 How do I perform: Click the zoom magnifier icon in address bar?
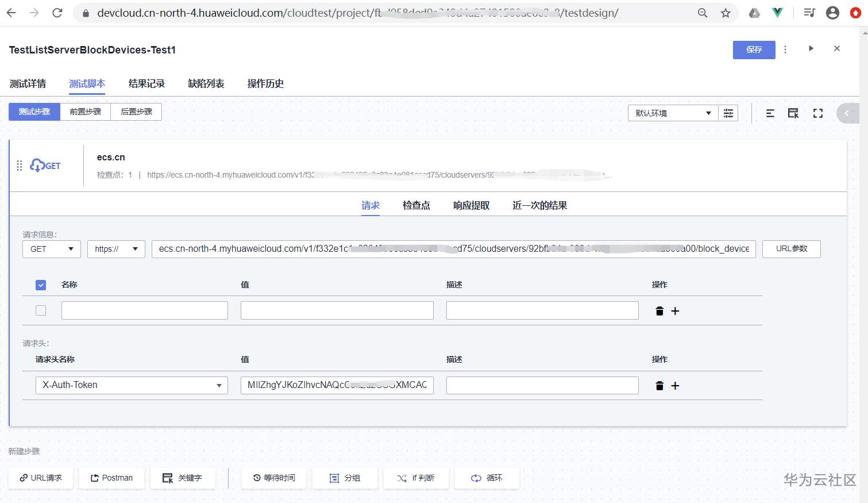click(x=703, y=13)
